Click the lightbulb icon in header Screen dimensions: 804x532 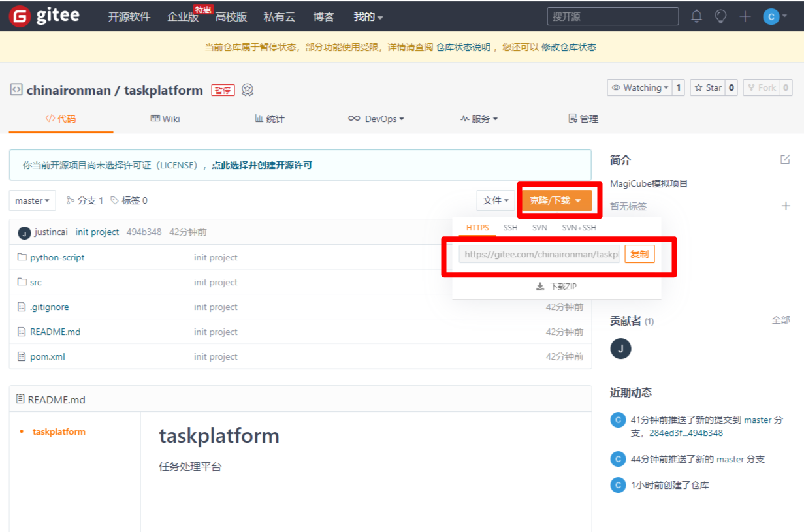pyautogui.click(x=720, y=16)
